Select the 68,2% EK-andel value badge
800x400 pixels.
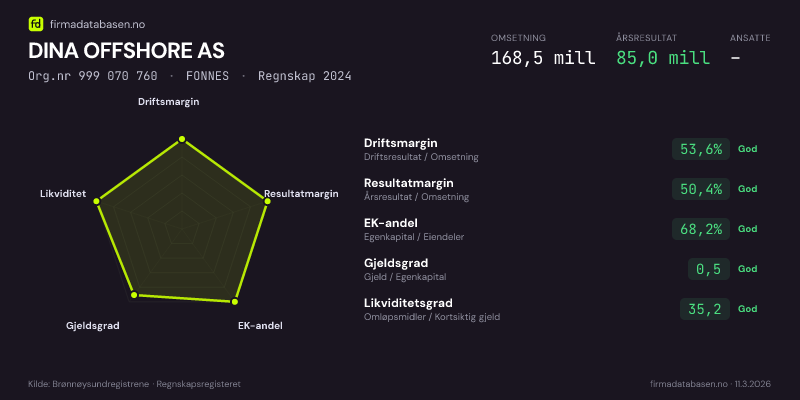pos(701,229)
